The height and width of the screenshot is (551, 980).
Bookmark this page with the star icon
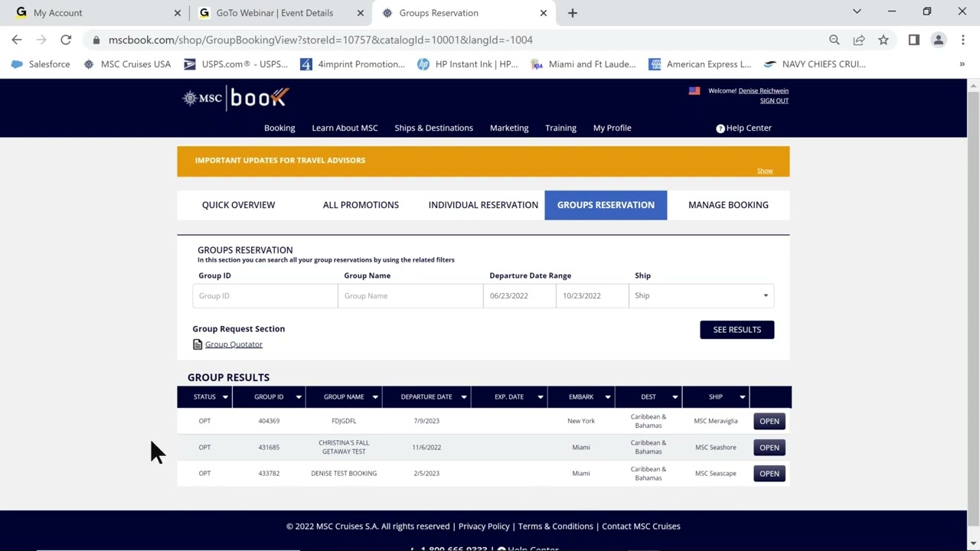(x=884, y=40)
